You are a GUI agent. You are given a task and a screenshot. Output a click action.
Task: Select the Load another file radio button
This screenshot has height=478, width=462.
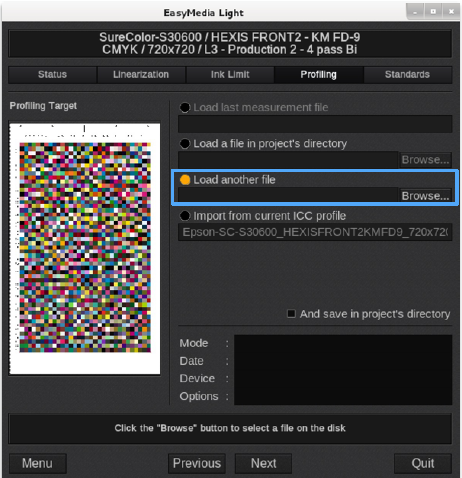click(x=185, y=180)
